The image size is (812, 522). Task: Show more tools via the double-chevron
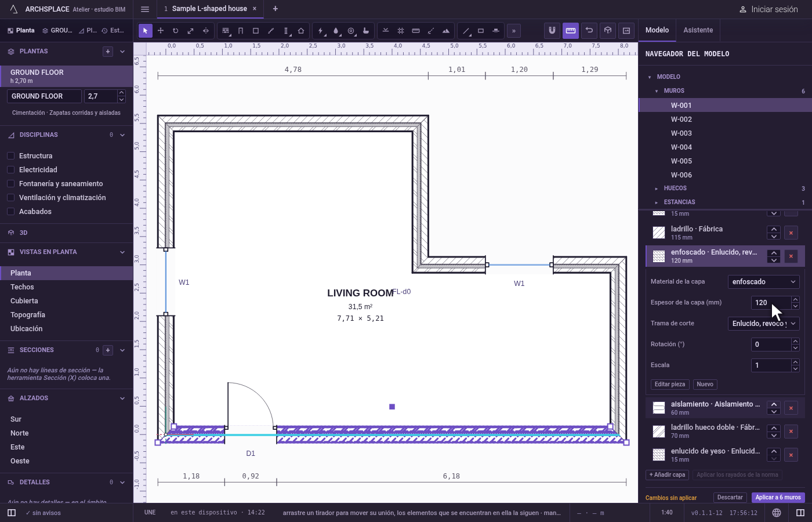click(514, 31)
